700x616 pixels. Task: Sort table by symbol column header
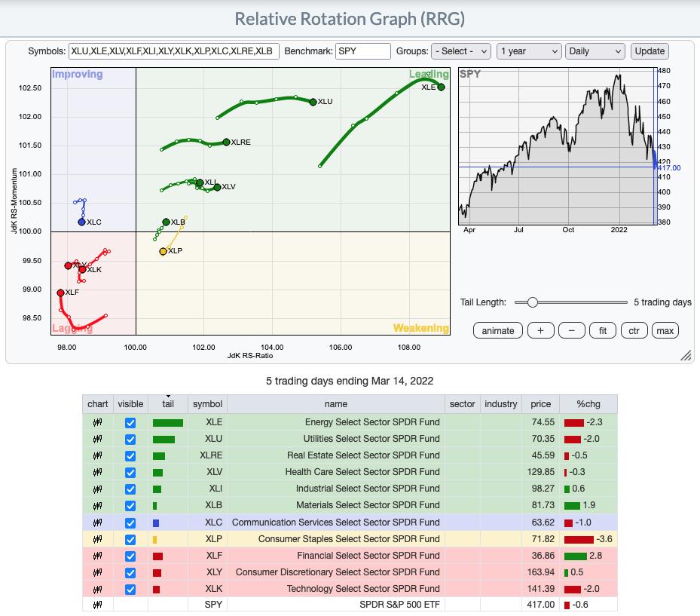(208, 404)
